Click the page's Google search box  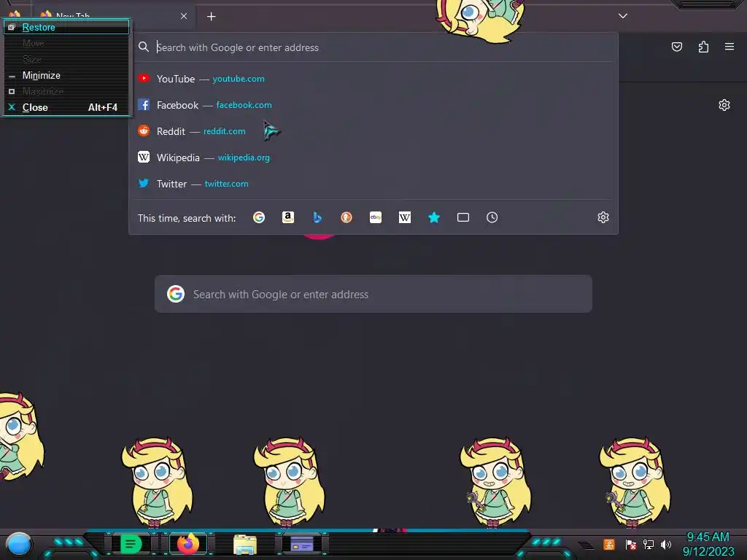pyautogui.click(x=373, y=295)
